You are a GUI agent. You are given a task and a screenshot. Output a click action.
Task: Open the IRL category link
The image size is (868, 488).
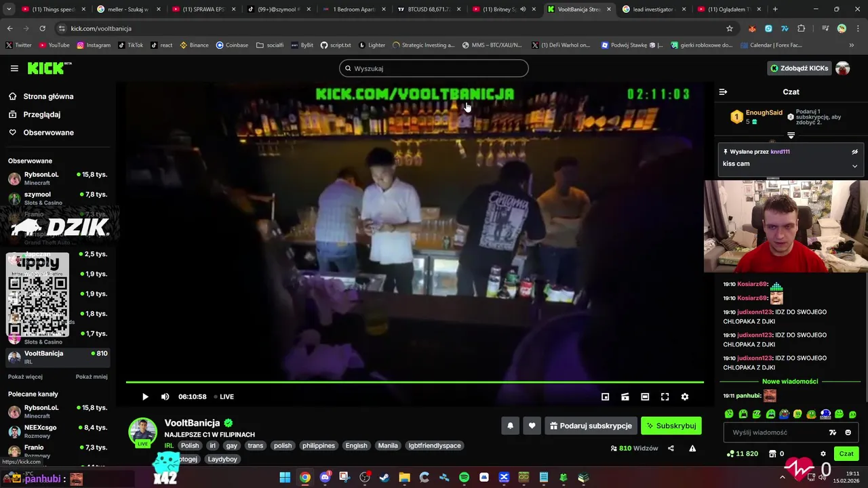[x=169, y=445]
